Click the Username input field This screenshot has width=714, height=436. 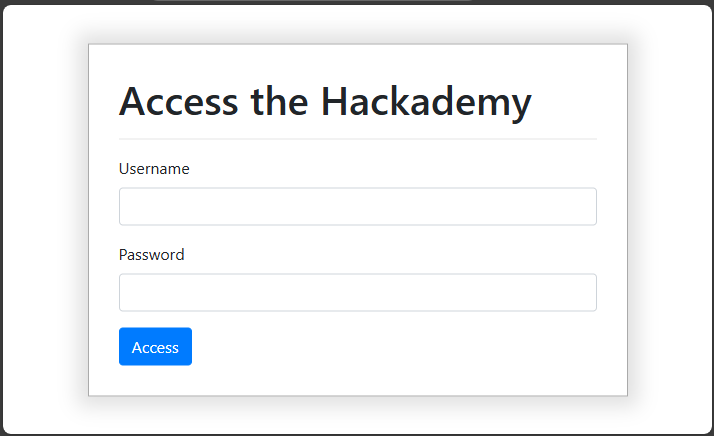[x=357, y=207]
